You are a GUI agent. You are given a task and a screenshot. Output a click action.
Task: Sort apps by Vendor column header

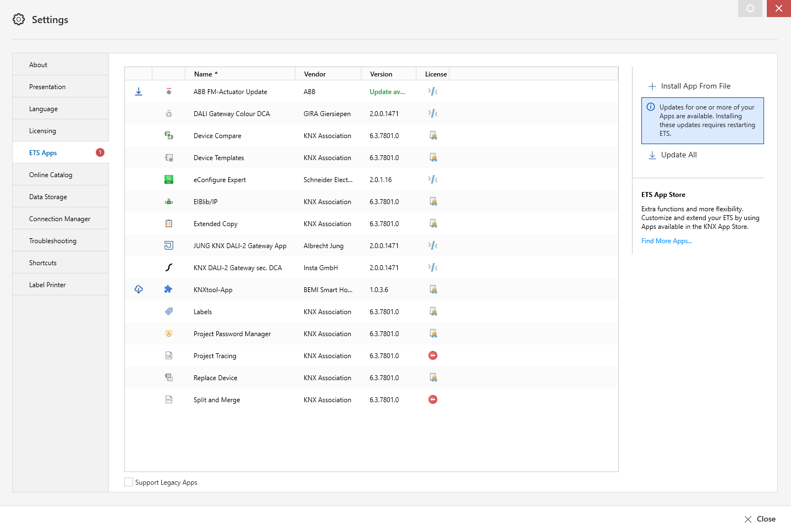point(315,74)
